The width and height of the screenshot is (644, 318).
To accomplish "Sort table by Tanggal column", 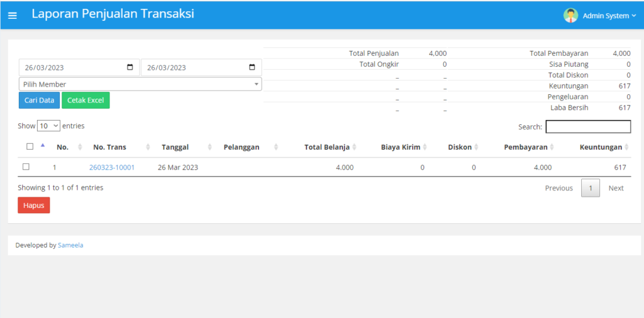I will click(175, 147).
